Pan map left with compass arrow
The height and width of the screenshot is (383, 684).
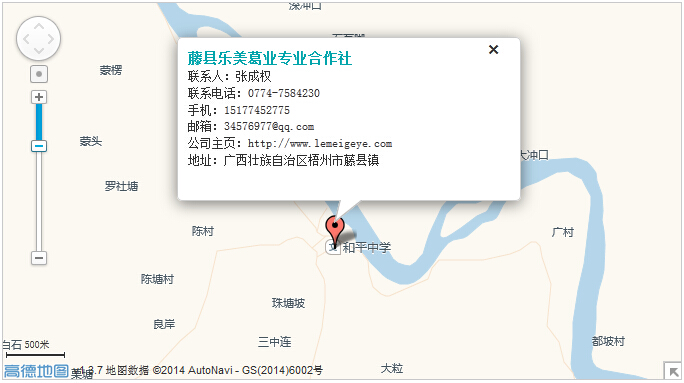pyautogui.click(x=26, y=39)
